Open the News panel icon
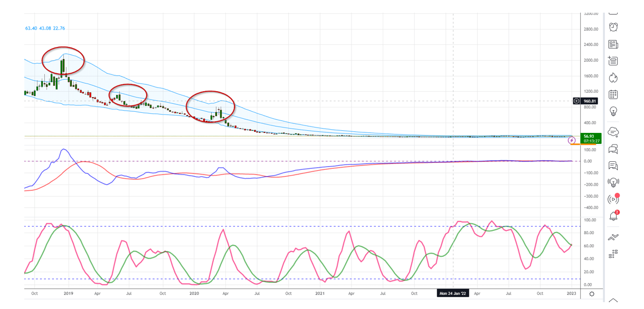644x309 pixels. point(613,44)
